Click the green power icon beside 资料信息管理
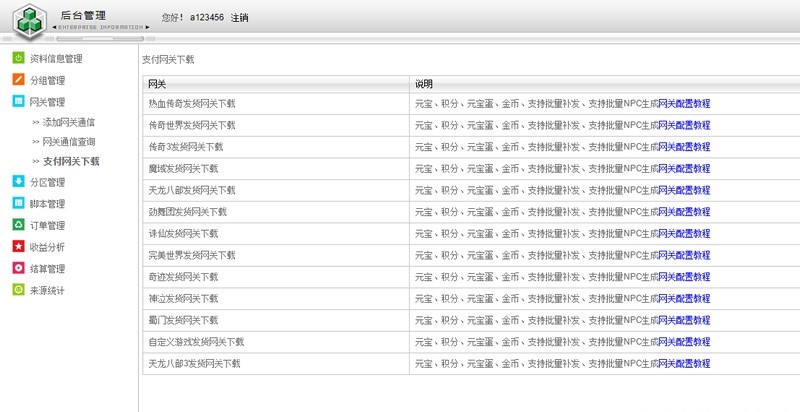This screenshot has height=412, width=800. pyautogui.click(x=19, y=59)
